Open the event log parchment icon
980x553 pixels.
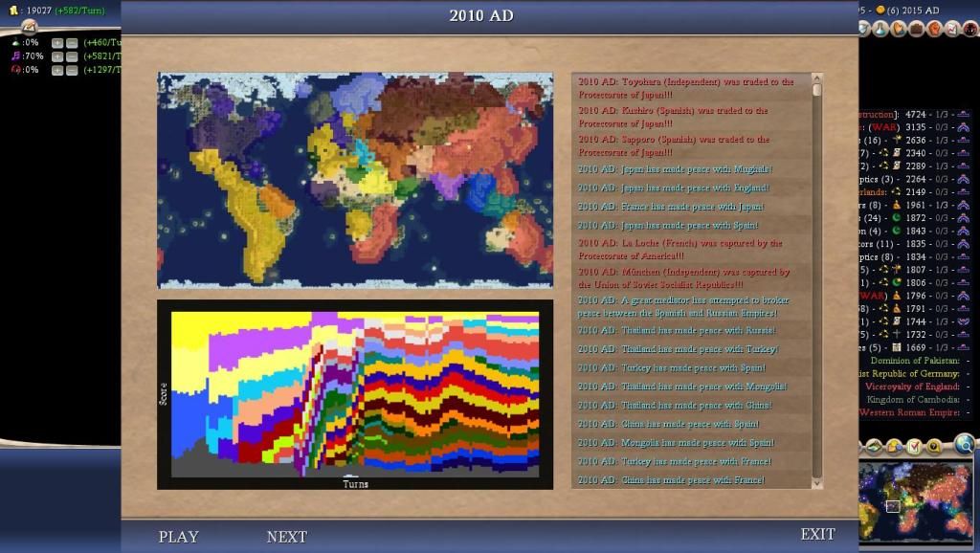tap(29, 27)
